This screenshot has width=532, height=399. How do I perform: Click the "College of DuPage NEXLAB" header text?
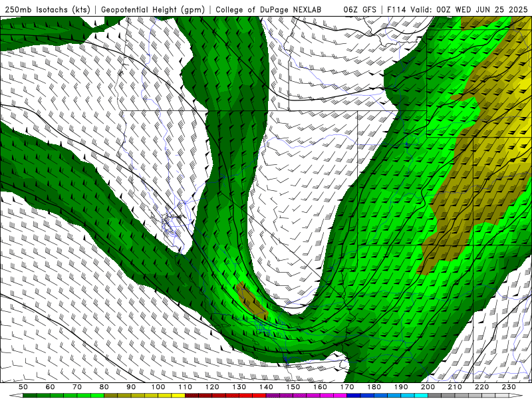point(268,10)
